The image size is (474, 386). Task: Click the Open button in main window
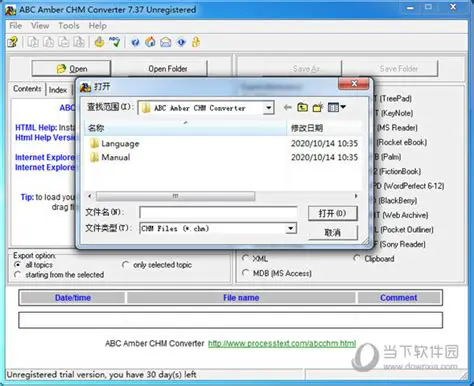coord(71,69)
